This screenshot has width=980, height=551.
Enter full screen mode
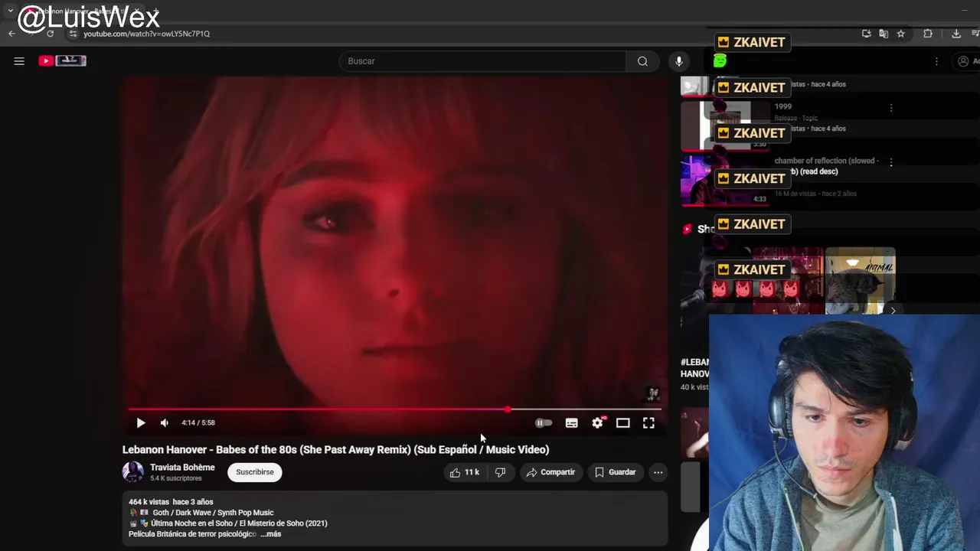[648, 422]
